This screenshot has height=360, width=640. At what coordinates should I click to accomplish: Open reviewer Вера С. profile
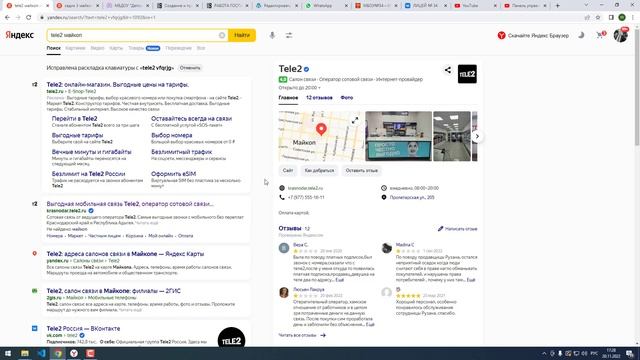click(300, 245)
